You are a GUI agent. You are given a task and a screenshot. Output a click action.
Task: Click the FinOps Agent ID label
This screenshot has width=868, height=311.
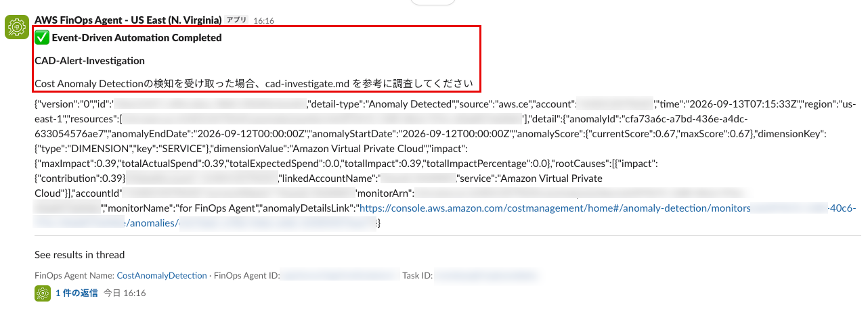tap(245, 276)
